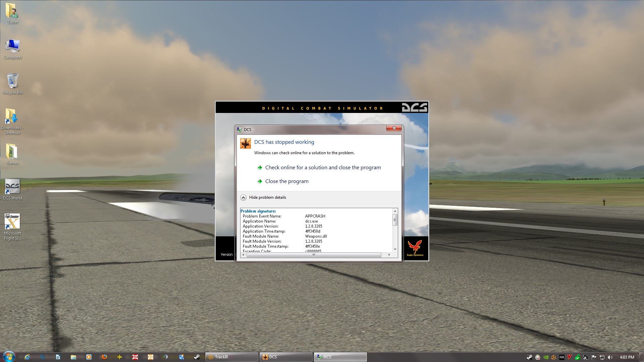
Task: Open the messenger tray icon with red X
Action: click(538, 357)
